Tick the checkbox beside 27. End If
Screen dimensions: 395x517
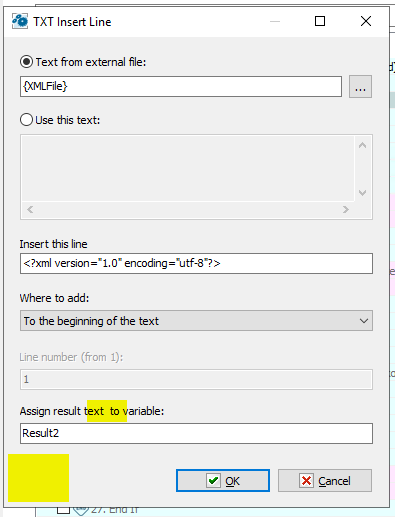[x=63, y=511]
